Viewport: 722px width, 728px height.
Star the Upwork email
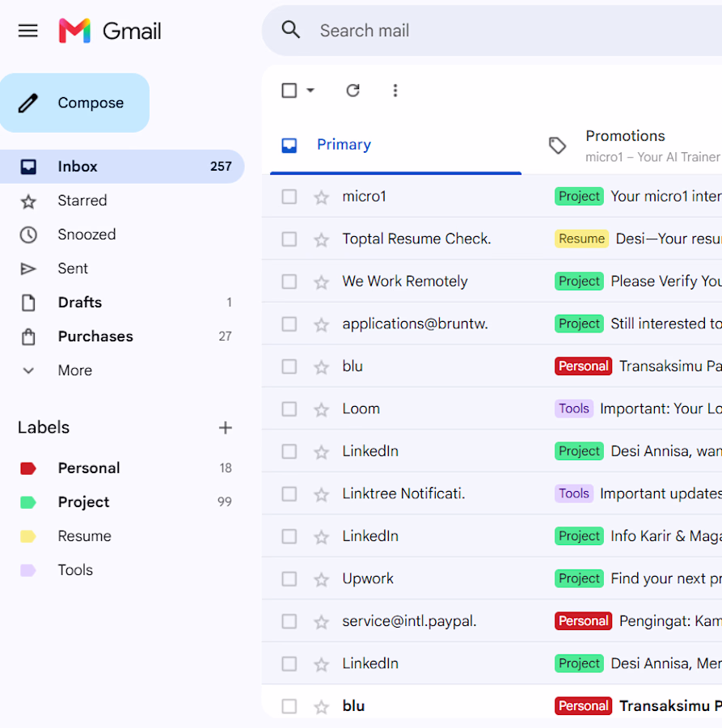coord(321,579)
